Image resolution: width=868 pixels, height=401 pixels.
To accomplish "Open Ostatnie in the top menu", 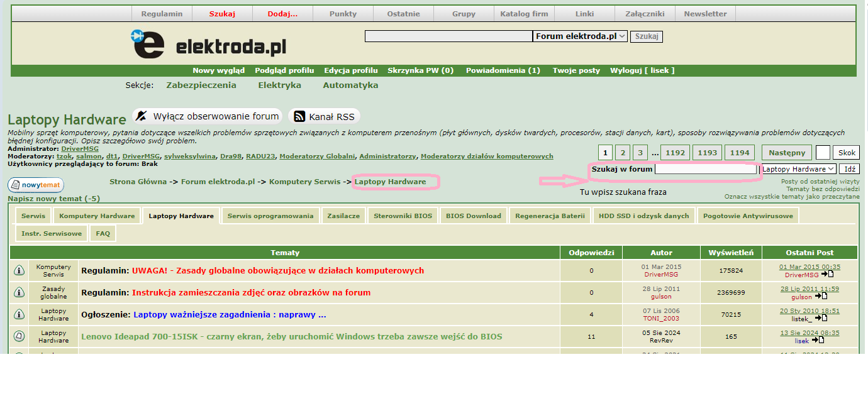I will [403, 14].
